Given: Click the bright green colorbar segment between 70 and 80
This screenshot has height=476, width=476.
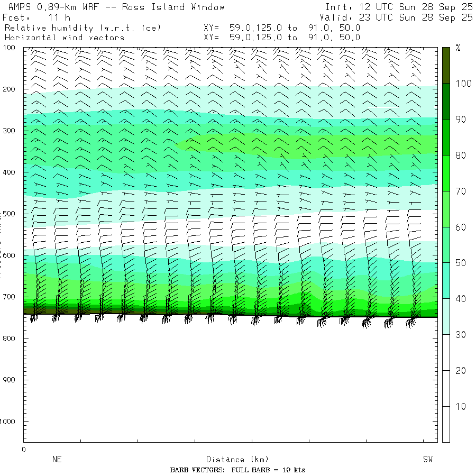Looking at the screenshot, I should 446,173.
